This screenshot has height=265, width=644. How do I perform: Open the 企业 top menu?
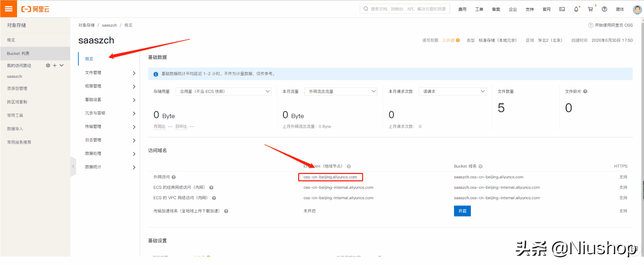coord(513,9)
